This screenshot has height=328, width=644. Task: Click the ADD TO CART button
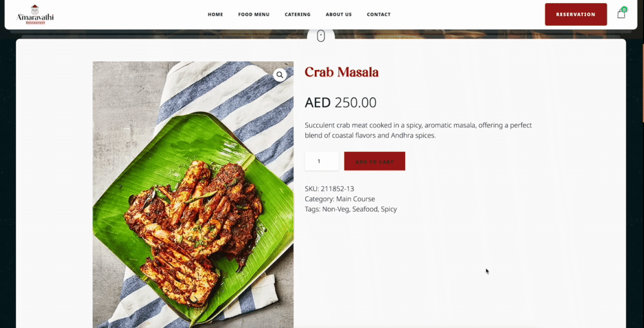point(375,161)
